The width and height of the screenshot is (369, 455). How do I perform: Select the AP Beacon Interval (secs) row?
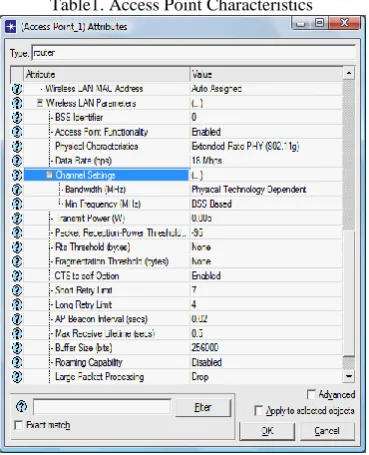point(177,319)
